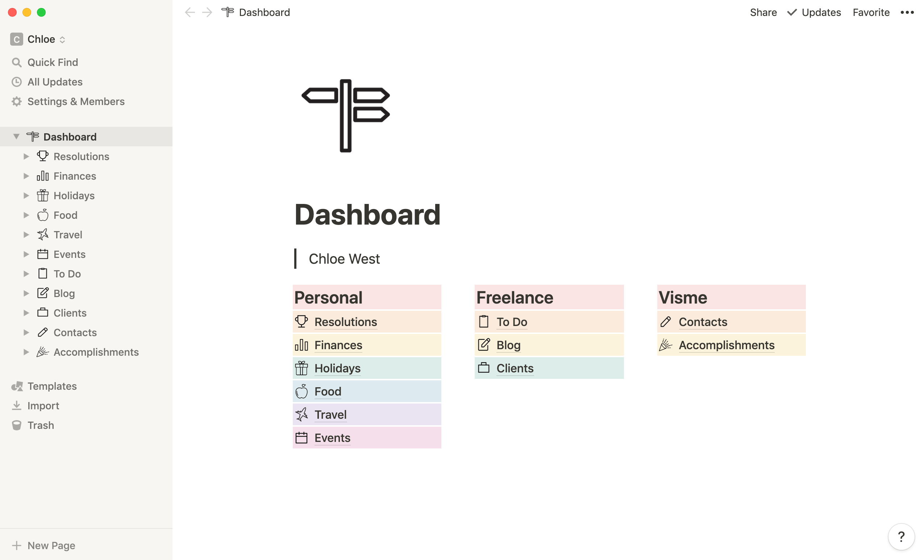Click the Settings gear icon in sidebar
924x560 pixels.
(x=17, y=101)
